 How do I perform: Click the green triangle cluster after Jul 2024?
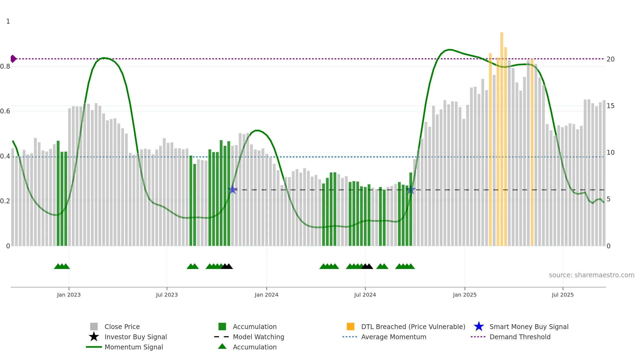[382, 266]
